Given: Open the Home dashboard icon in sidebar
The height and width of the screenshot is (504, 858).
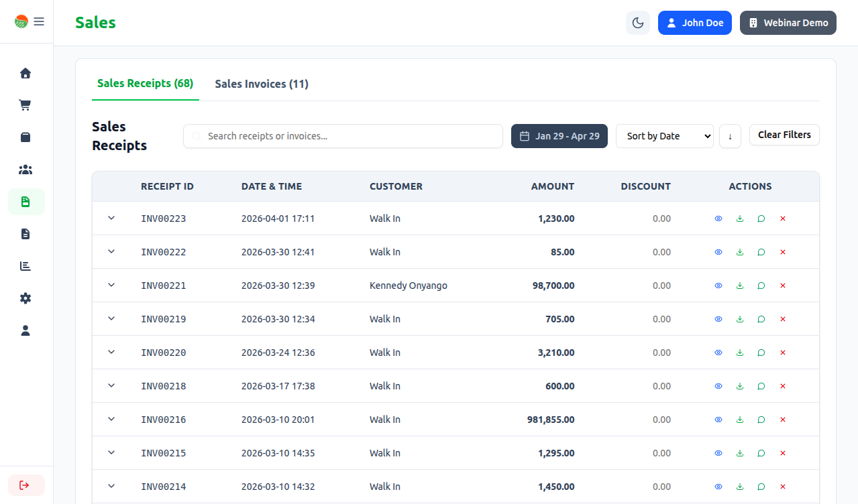Looking at the screenshot, I should point(25,73).
